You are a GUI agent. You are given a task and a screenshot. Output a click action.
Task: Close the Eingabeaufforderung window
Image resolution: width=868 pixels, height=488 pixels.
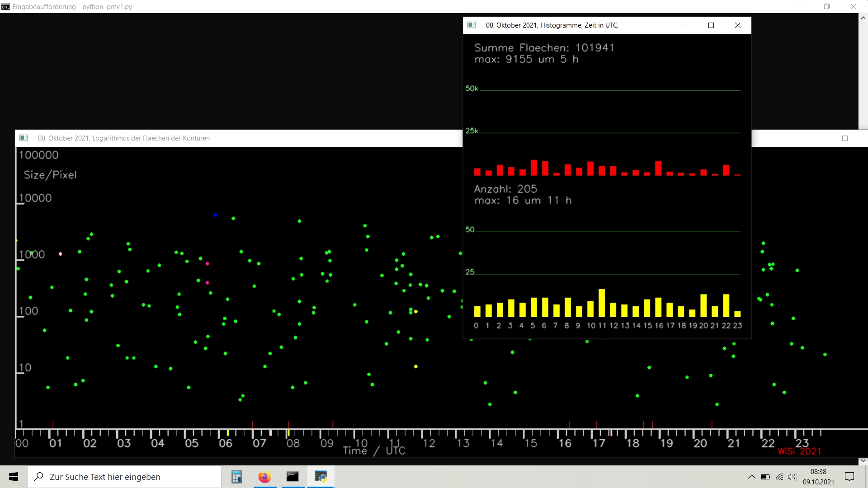click(854, 6)
